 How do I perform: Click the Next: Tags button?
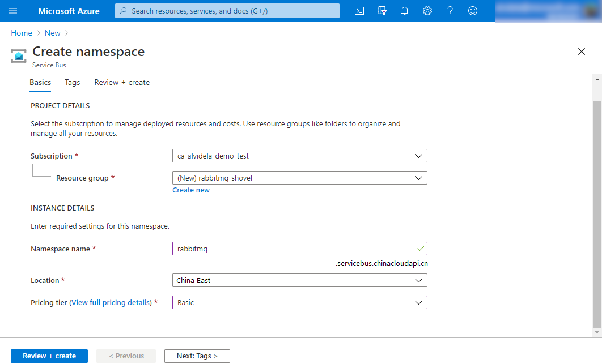pyautogui.click(x=197, y=356)
